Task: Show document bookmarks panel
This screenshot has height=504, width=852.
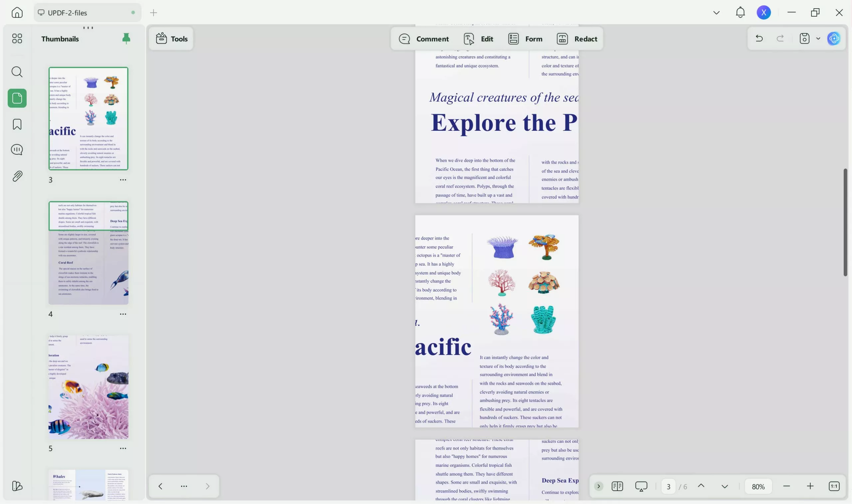Action: point(17,124)
